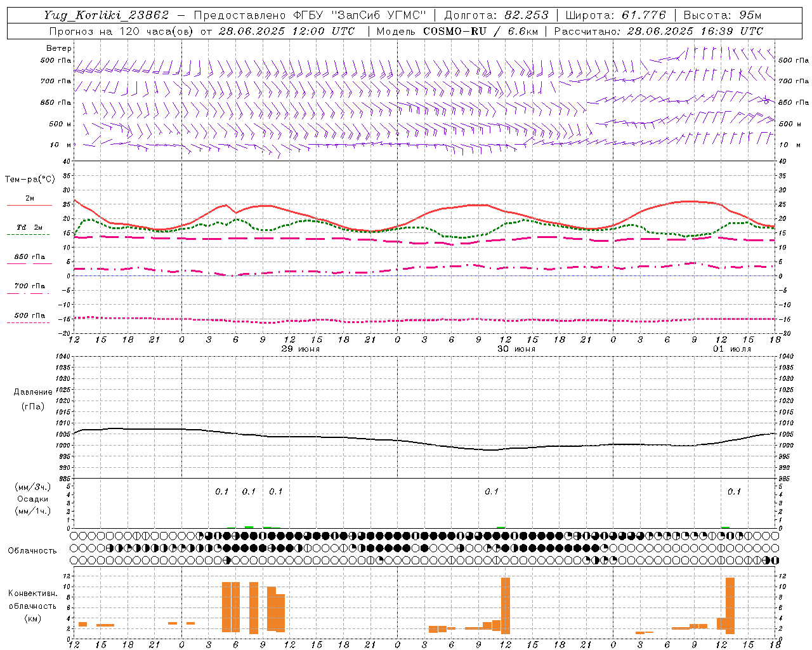Click the latitude value Широта: 61.776

616,15
